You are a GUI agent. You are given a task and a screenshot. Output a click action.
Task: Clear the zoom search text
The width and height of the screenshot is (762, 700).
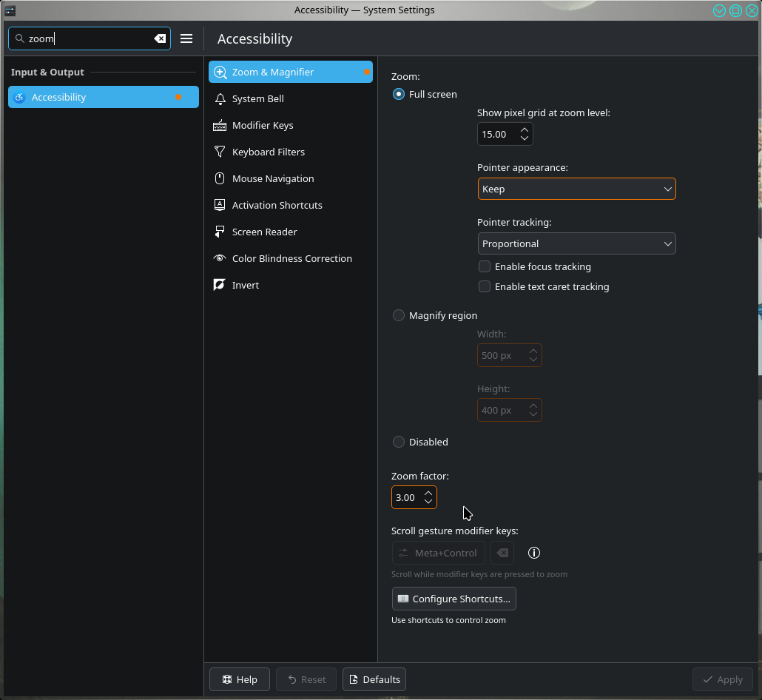coord(160,38)
